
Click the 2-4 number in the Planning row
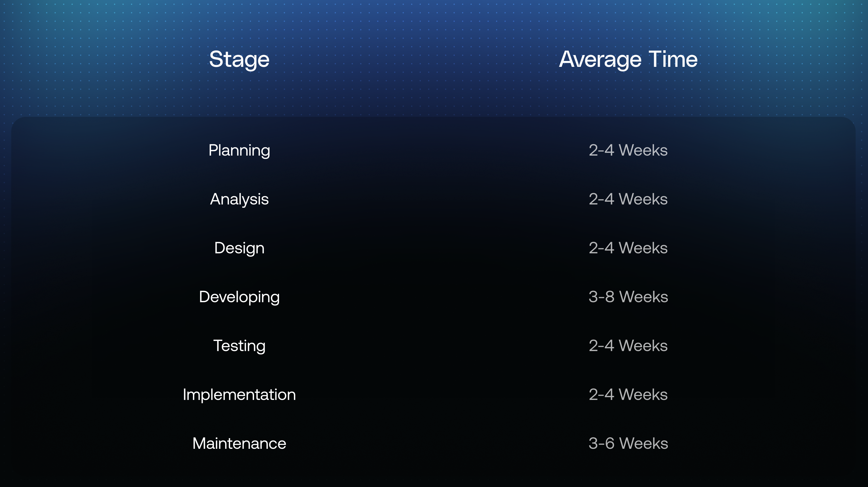point(602,150)
